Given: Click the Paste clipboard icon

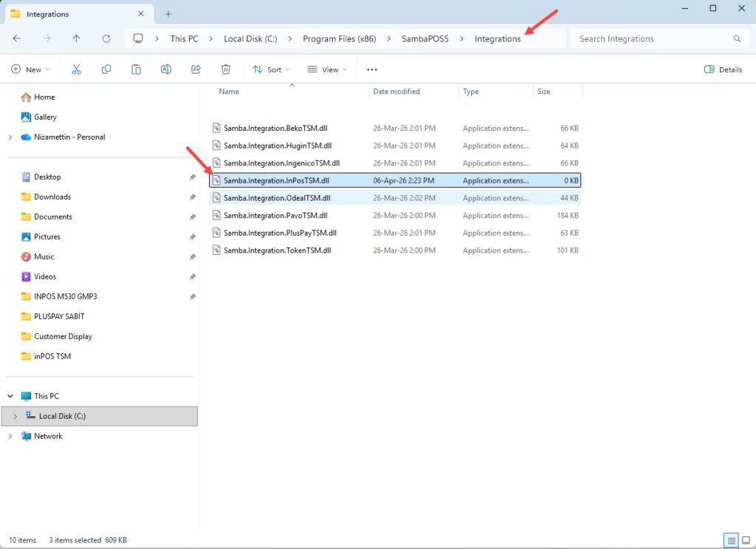Looking at the screenshot, I should (x=136, y=69).
